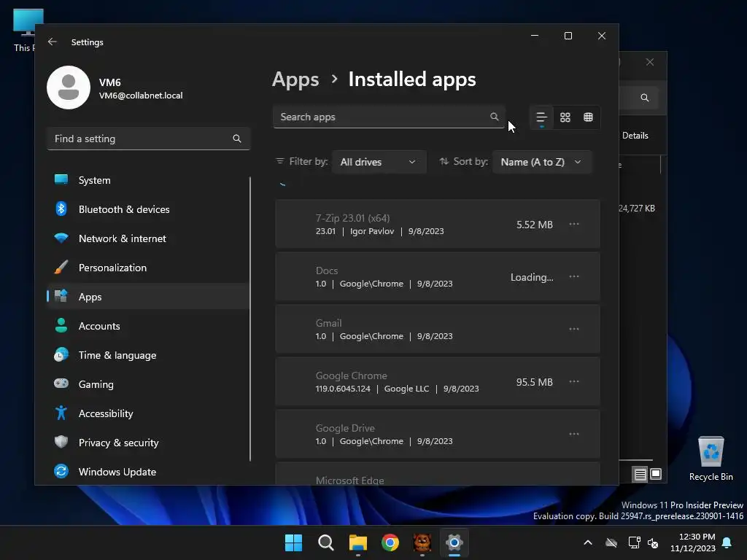Click the Search apps field

[389, 117]
